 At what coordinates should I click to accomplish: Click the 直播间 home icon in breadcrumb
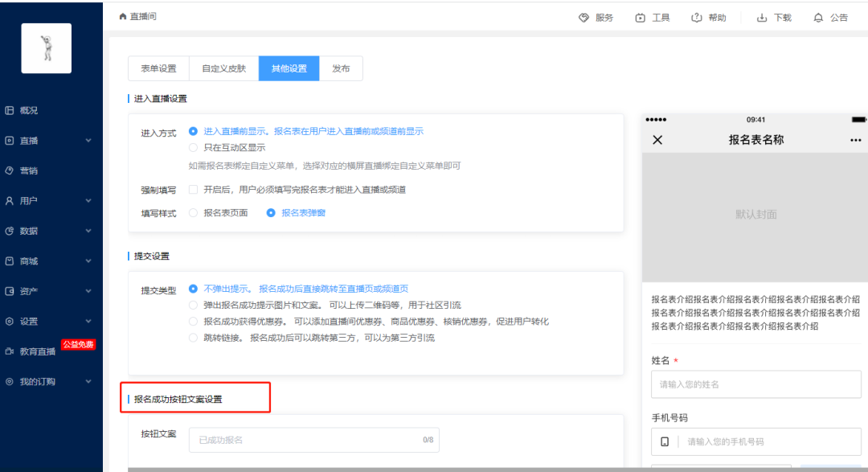click(x=123, y=17)
